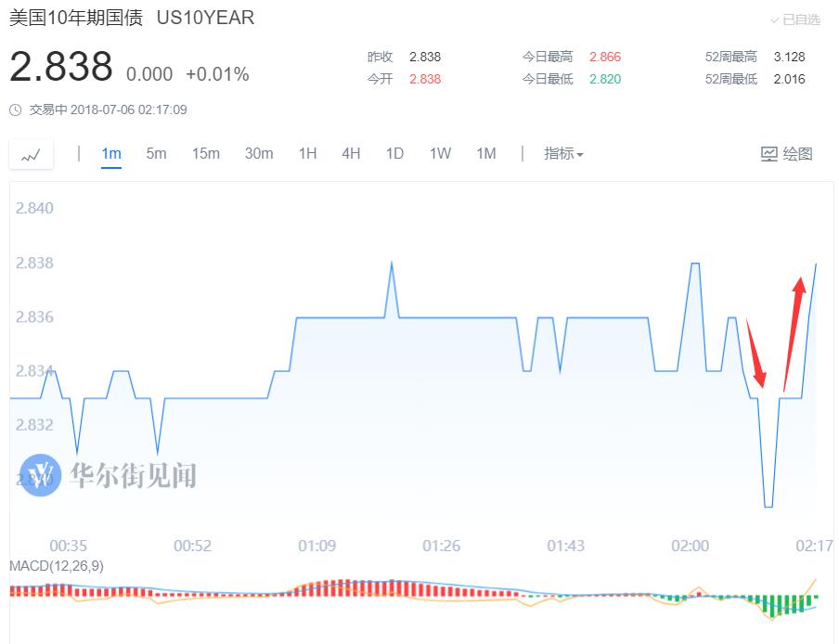Select the 30m interval tab
The height and width of the screenshot is (644, 839).
tap(258, 154)
